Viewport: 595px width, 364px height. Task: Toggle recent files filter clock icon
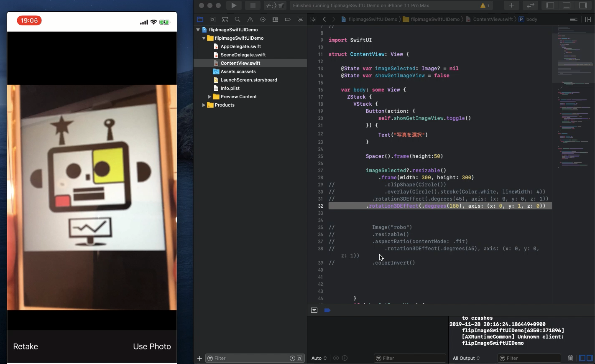(x=292, y=358)
